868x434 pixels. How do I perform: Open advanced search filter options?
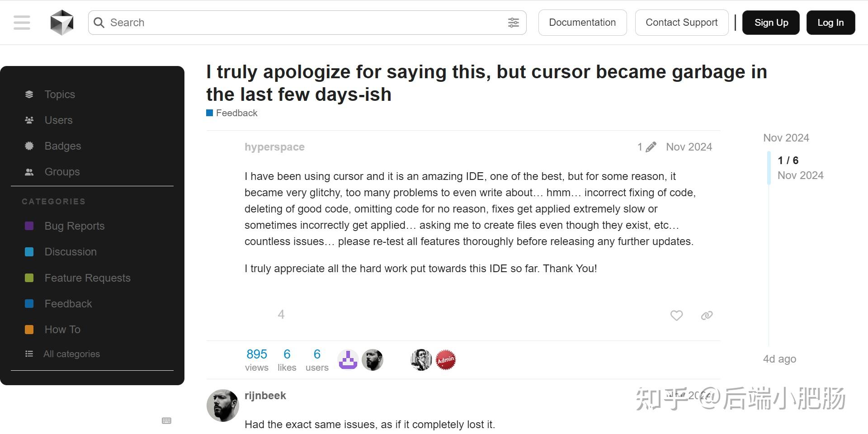pos(514,22)
